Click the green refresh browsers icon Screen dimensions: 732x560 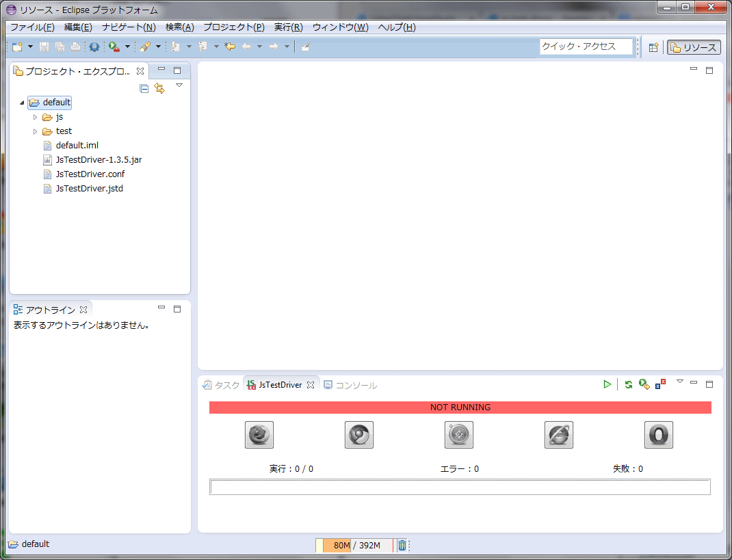click(x=629, y=384)
